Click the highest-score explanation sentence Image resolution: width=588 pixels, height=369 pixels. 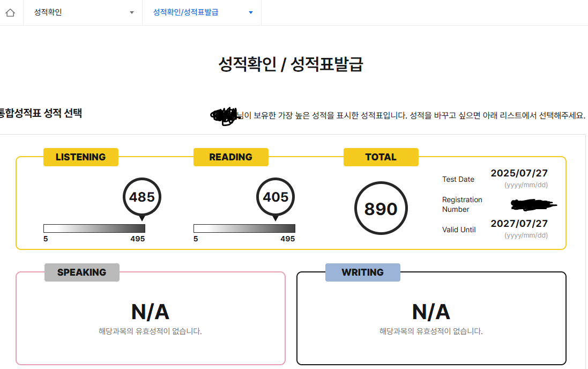pos(411,115)
